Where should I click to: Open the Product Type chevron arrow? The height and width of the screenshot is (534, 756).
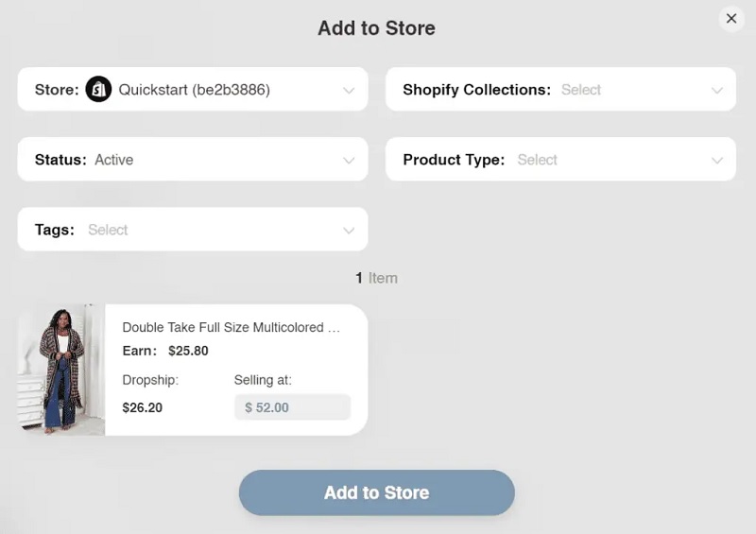(717, 160)
